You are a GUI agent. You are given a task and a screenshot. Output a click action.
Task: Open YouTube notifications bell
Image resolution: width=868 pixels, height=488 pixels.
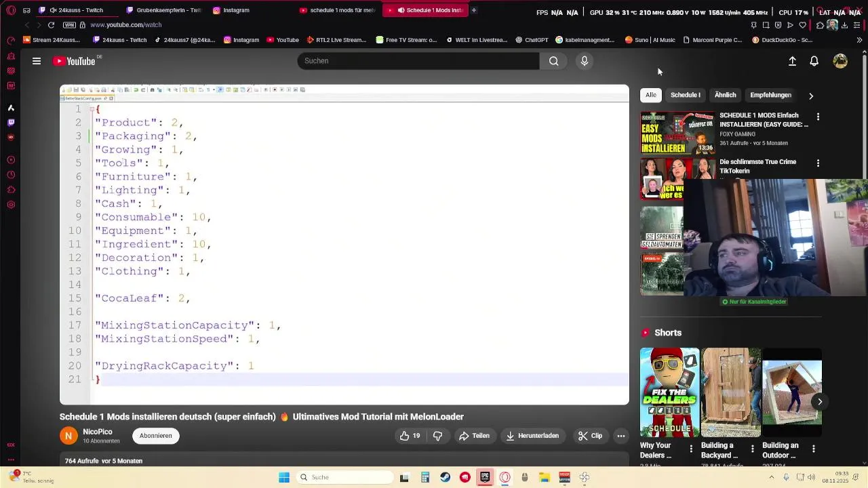pyautogui.click(x=814, y=61)
